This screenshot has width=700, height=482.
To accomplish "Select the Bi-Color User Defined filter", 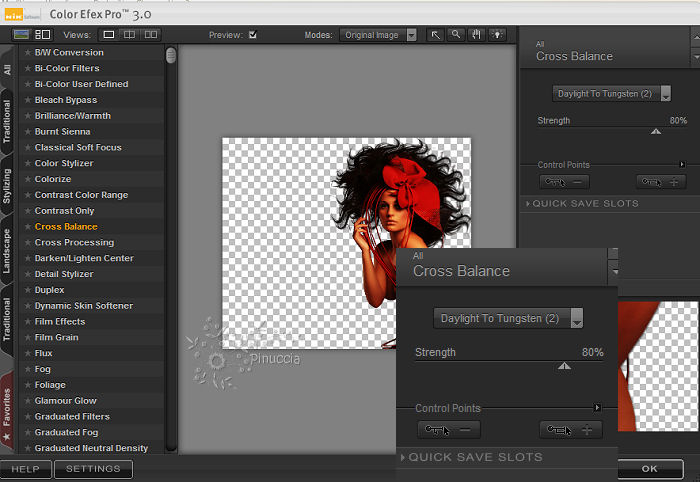I will click(82, 84).
